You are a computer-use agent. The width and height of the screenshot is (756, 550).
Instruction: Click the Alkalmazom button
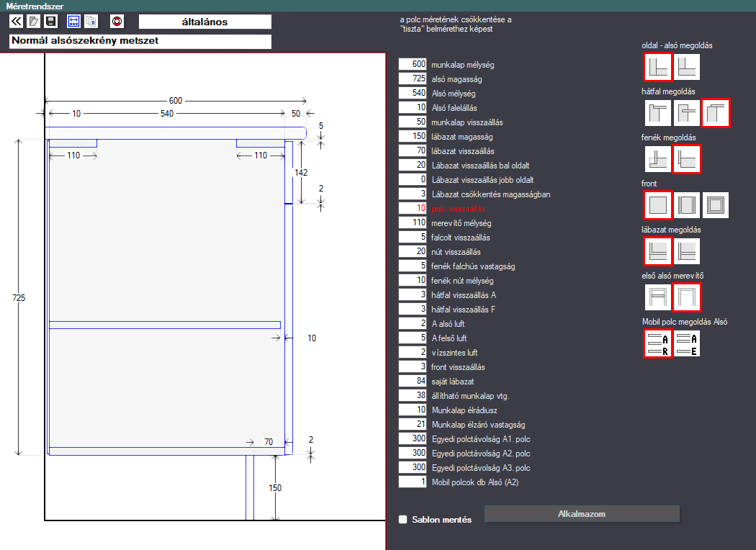pos(582,514)
